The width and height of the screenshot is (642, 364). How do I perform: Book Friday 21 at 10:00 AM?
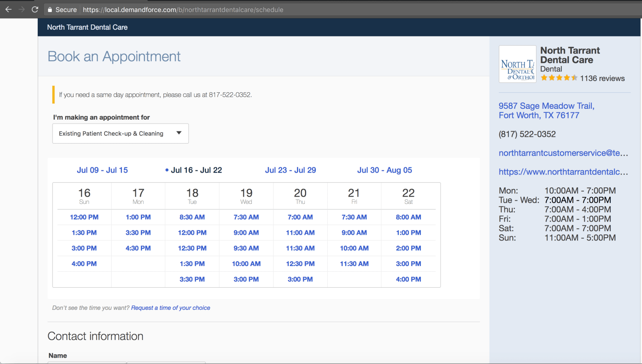pyautogui.click(x=354, y=248)
